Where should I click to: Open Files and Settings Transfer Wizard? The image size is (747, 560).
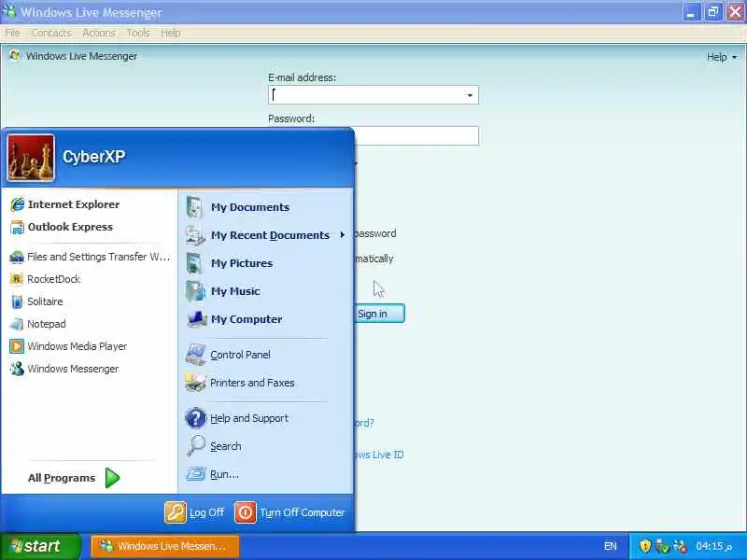[89, 257]
